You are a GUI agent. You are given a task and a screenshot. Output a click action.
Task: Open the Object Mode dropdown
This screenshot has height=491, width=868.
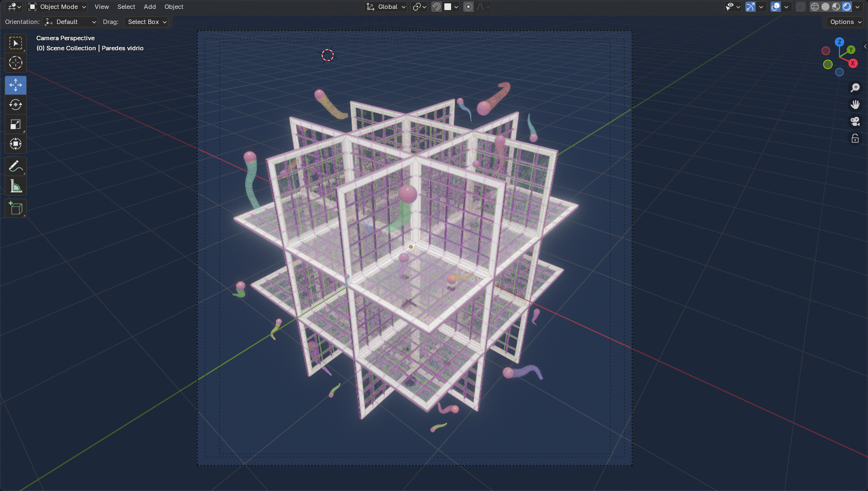56,7
